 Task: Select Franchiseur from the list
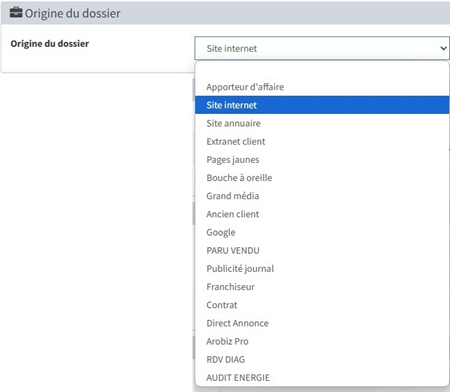[x=322, y=287]
